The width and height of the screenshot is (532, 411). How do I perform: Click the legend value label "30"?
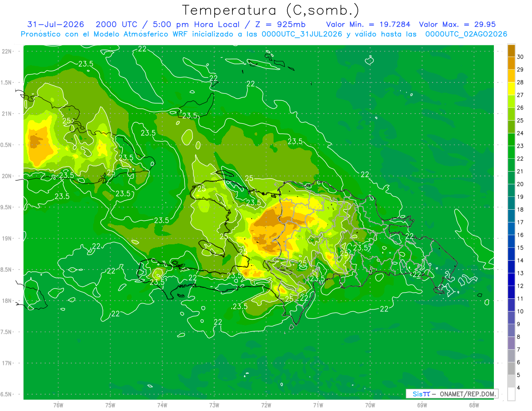(x=521, y=57)
